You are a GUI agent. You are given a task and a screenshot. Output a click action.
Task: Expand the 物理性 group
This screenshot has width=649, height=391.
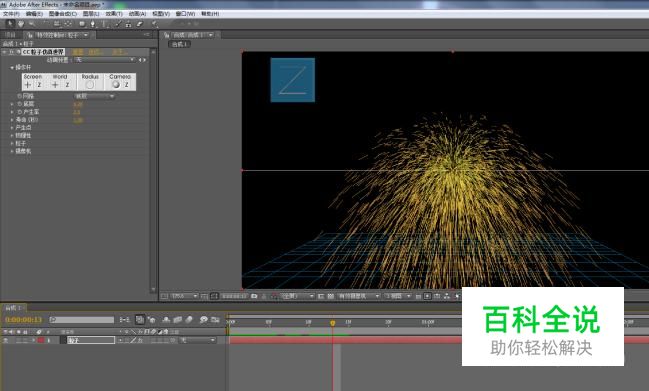coord(12,136)
